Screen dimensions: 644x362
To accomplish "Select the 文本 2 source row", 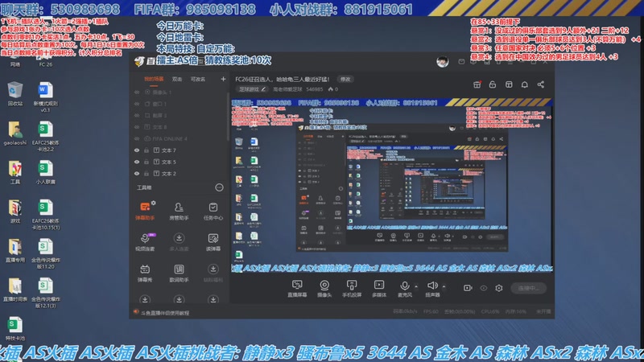I will (x=179, y=173).
